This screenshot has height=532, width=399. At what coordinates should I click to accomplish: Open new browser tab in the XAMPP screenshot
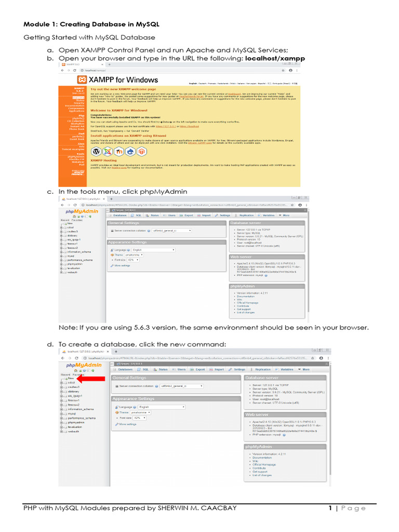(109, 64)
